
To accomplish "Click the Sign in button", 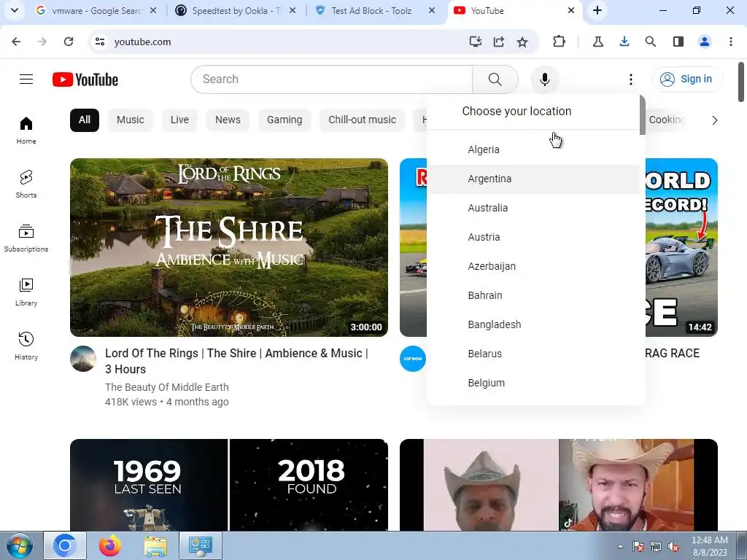I will tap(686, 79).
